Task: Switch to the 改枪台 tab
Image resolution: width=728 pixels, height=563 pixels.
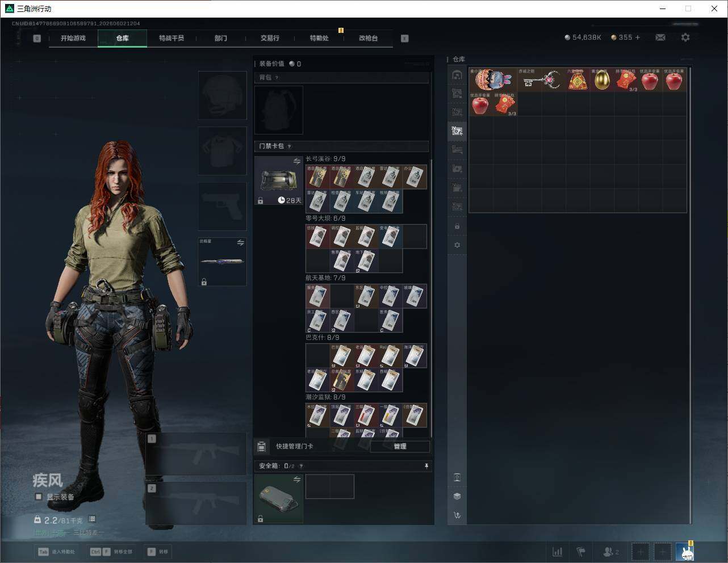Action: pos(368,38)
